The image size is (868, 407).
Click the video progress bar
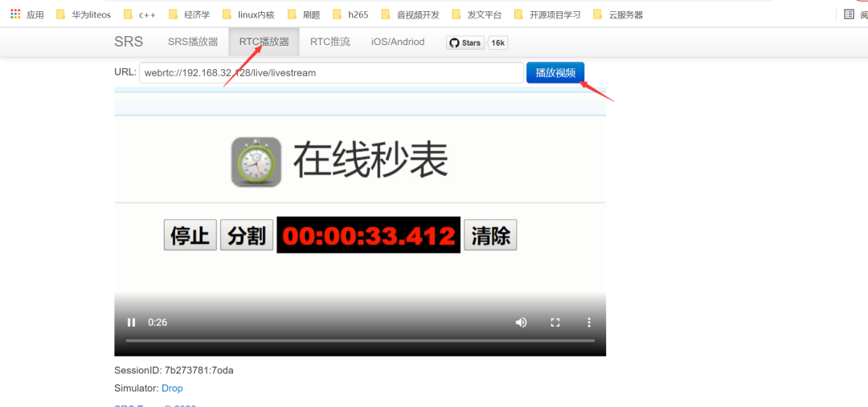click(360, 340)
